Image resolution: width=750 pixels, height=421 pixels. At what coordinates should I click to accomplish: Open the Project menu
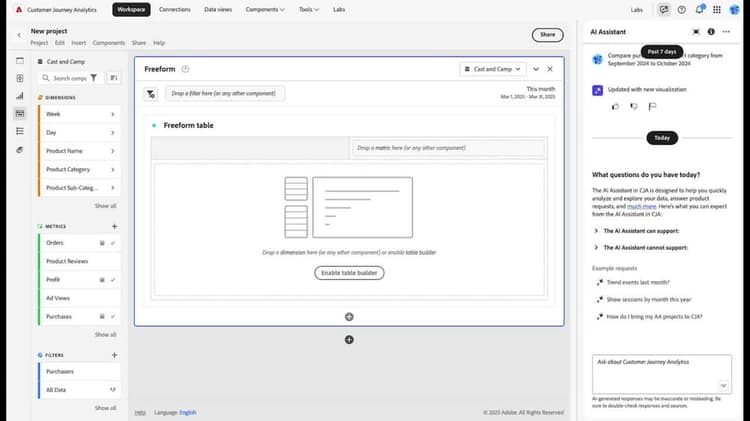click(39, 43)
